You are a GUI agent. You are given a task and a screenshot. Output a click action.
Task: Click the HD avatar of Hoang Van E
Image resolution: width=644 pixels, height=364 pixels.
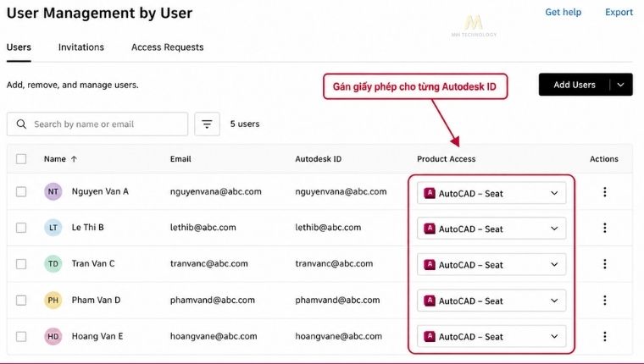point(53,337)
